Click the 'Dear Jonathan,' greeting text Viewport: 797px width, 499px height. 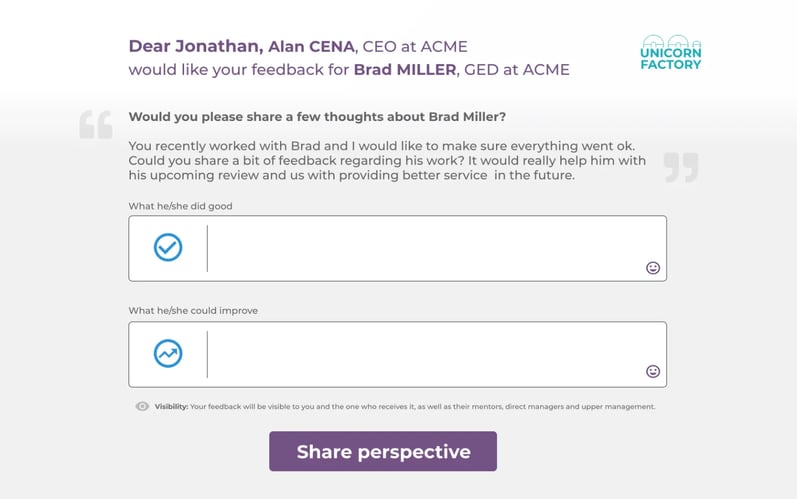pyautogui.click(x=195, y=47)
